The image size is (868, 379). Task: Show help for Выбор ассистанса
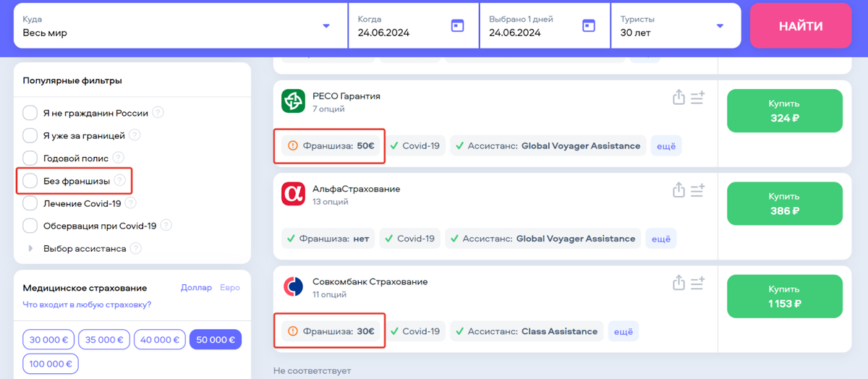pyautogui.click(x=135, y=248)
